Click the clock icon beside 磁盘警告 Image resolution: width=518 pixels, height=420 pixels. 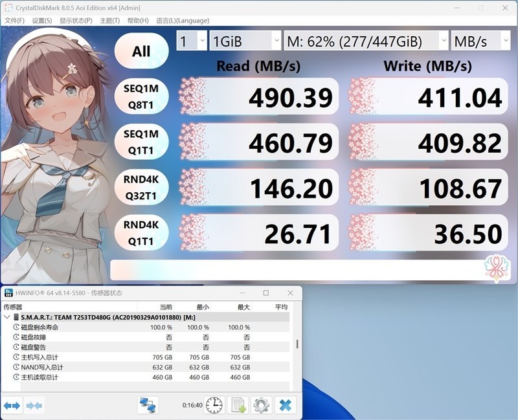click(16, 347)
